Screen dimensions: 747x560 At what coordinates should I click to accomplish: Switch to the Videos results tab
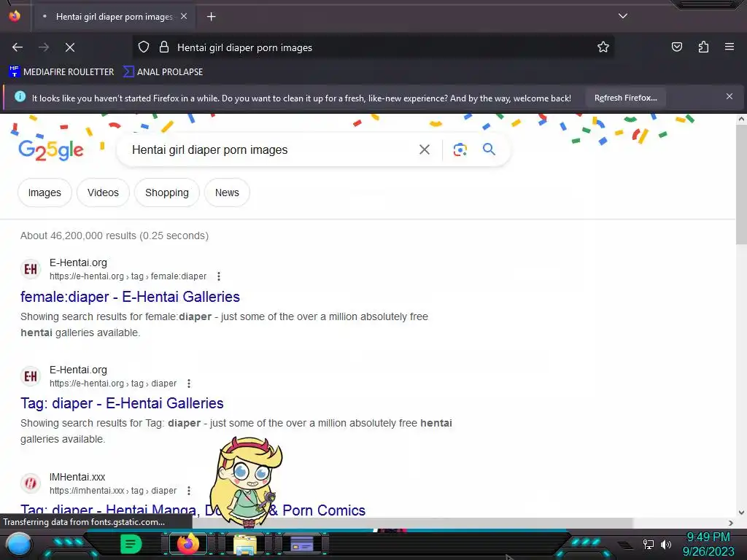click(x=103, y=192)
